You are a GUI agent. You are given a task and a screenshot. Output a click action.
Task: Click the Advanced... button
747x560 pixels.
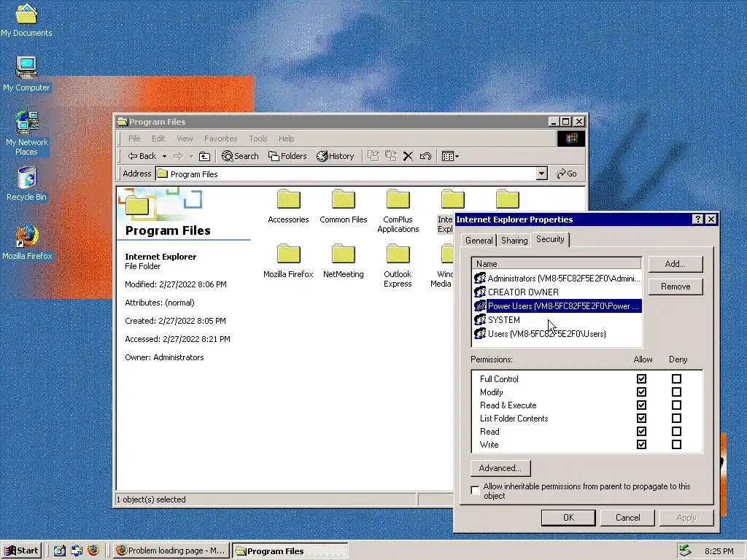pos(500,468)
